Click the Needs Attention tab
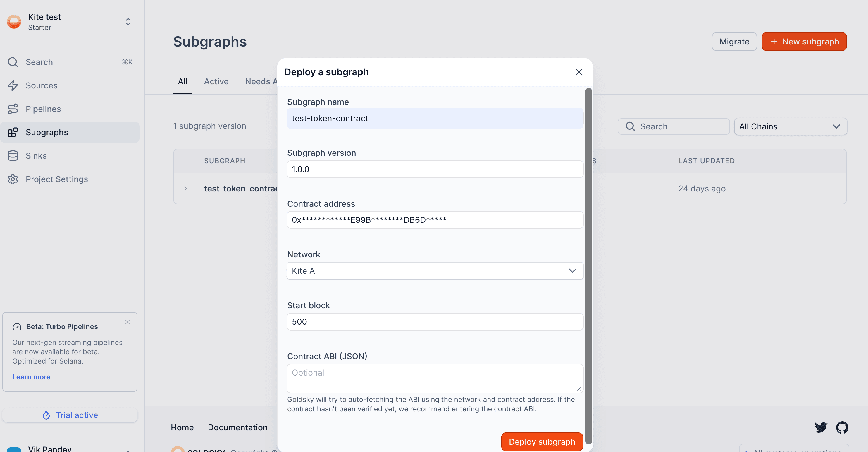This screenshot has height=452, width=868. click(261, 82)
